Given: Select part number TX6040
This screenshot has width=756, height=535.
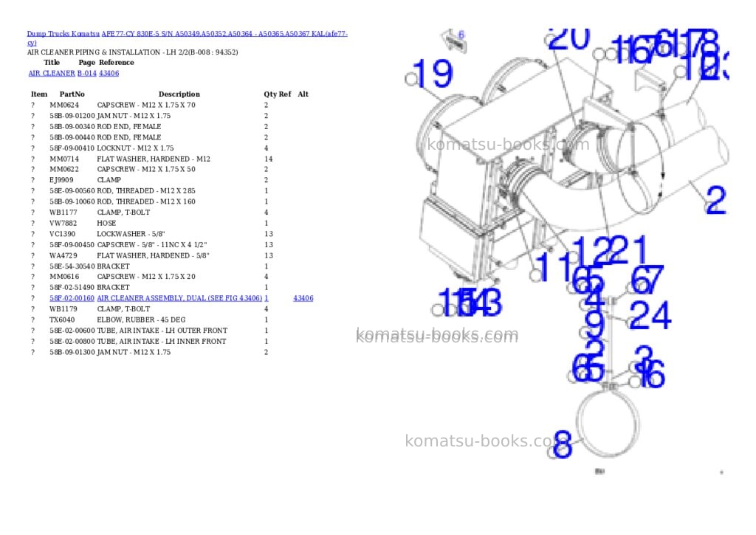Looking at the screenshot, I should [62, 320].
